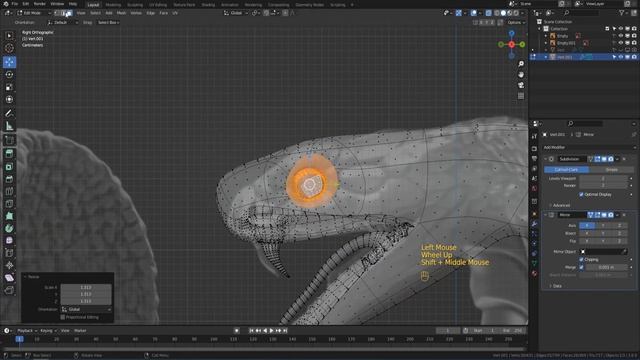Activate the Transform tool
640x360 pixels.
coord(9,99)
